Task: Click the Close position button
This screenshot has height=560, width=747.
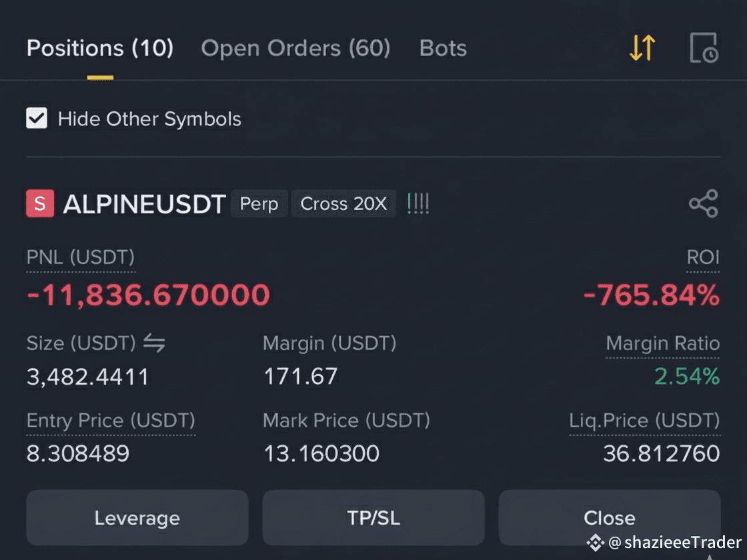Action: click(610, 517)
